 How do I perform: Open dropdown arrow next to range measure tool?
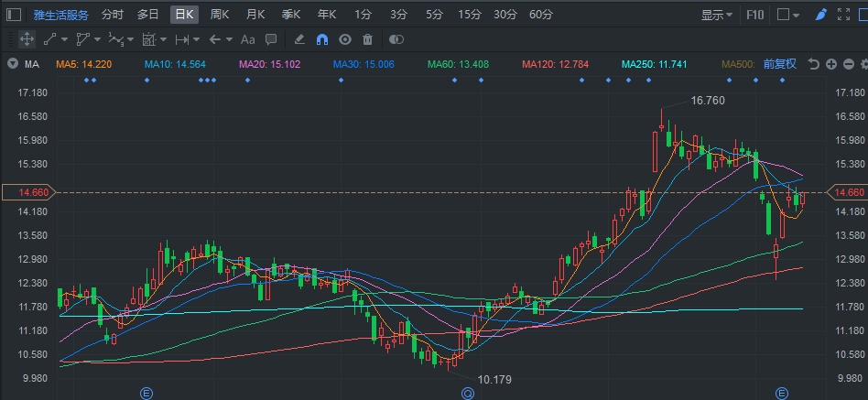coord(196,40)
